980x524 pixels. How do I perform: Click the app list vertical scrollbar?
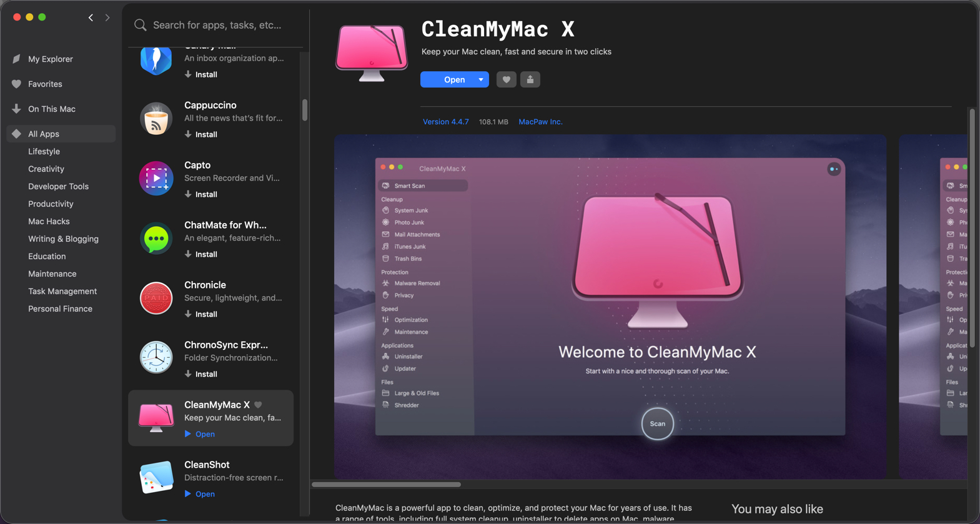(x=305, y=110)
